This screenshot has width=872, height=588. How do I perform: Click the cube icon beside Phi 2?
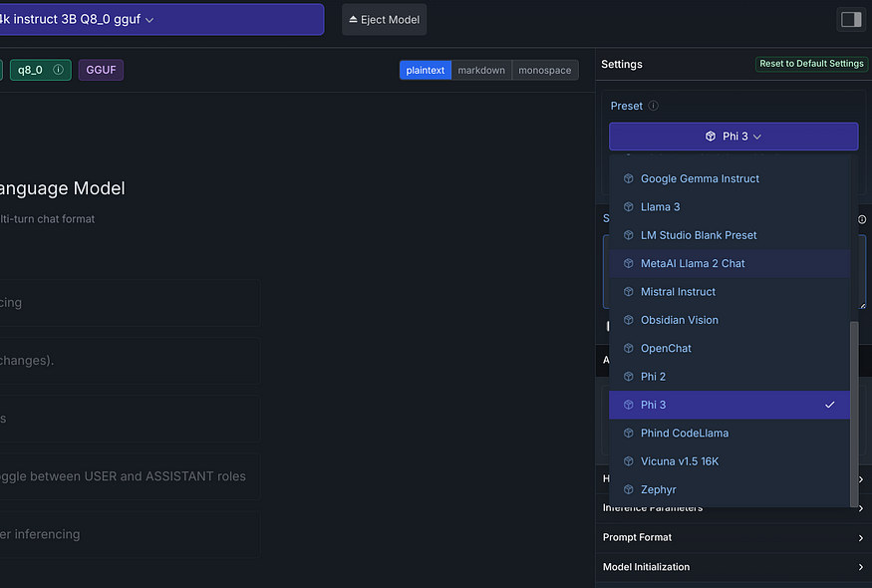[x=629, y=377]
